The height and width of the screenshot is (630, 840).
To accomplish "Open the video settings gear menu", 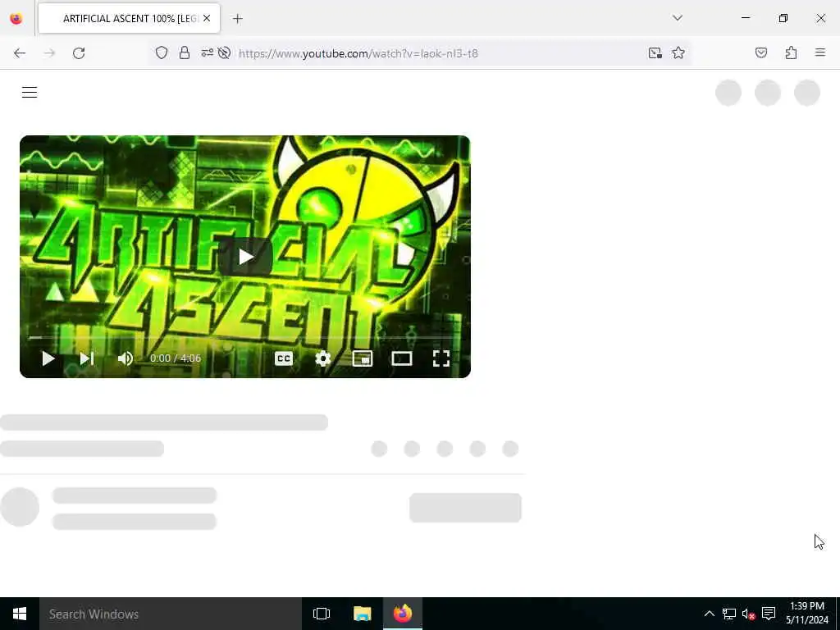I will pyautogui.click(x=323, y=358).
